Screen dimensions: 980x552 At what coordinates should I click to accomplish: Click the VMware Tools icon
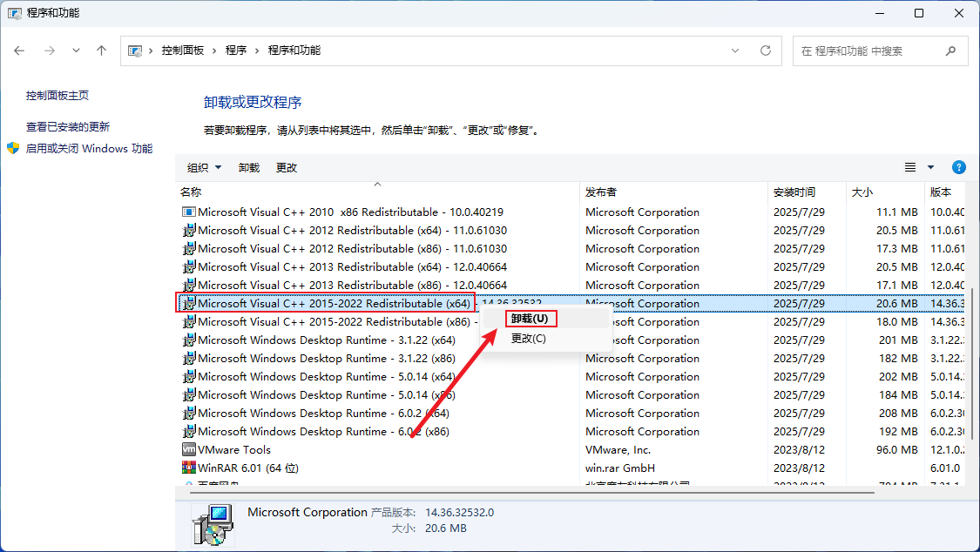189,449
